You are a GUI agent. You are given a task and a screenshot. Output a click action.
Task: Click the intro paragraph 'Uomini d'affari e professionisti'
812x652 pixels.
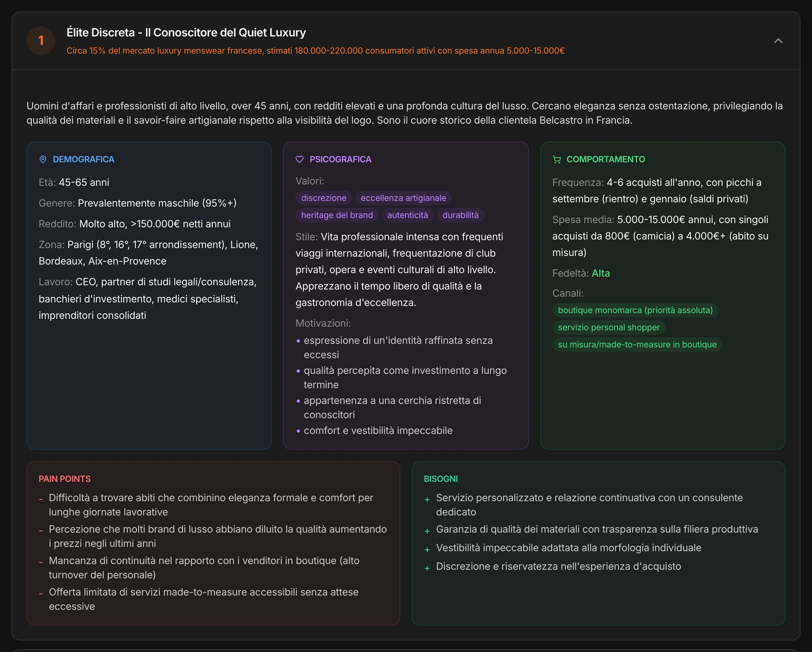click(x=405, y=113)
